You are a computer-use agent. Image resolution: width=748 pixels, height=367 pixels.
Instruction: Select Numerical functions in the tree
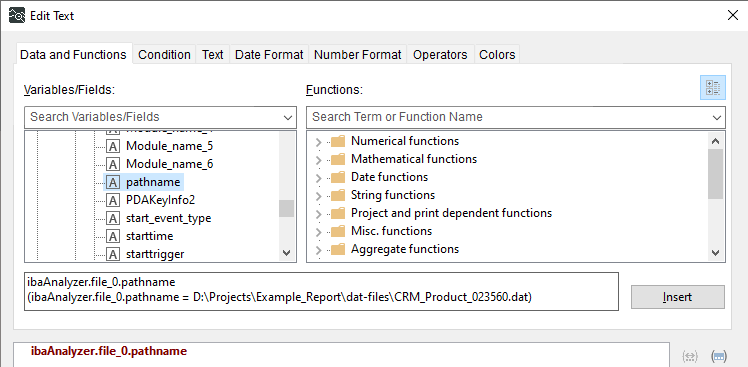(405, 141)
